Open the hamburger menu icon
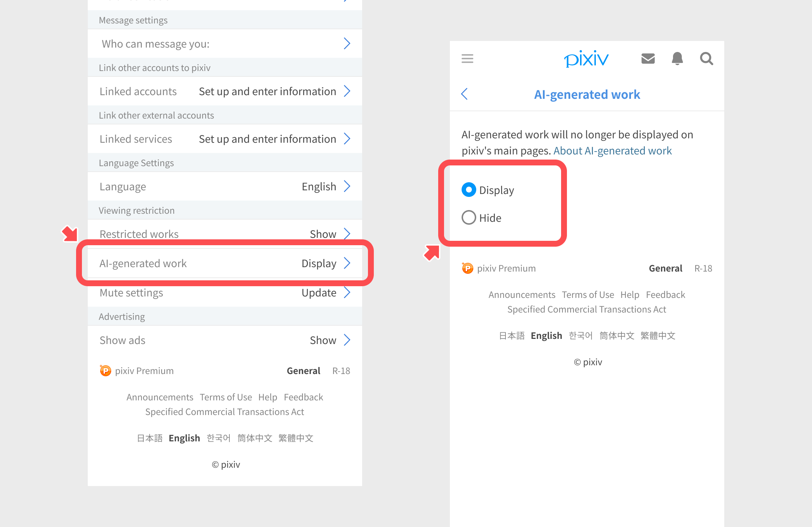Viewport: 812px width, 527px height. click(467, 59)
